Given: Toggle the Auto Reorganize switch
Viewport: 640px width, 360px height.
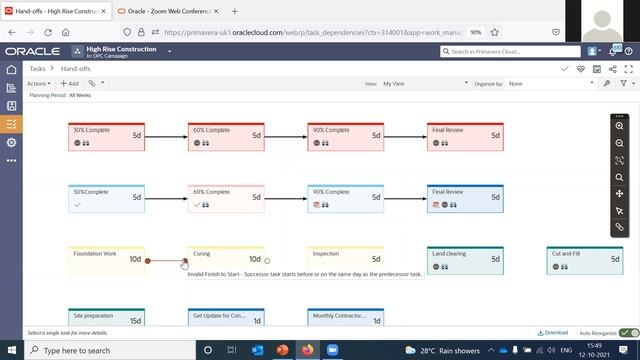Looking at the screenshot, I should click(629, 333).
